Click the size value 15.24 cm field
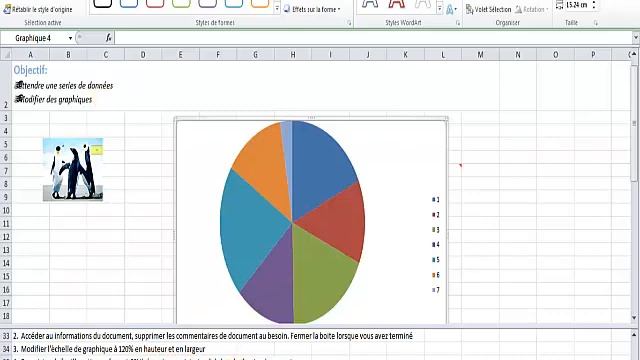Image resolution: width=640 pixels, height=360 pixels. click(577, 5)
